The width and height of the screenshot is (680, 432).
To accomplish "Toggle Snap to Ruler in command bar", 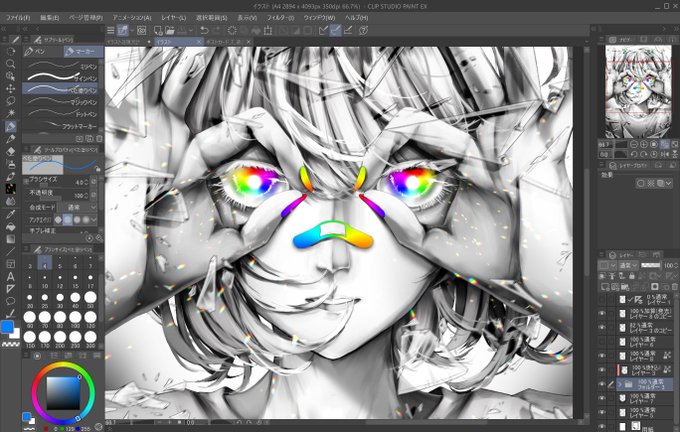I will pos(323,30).
